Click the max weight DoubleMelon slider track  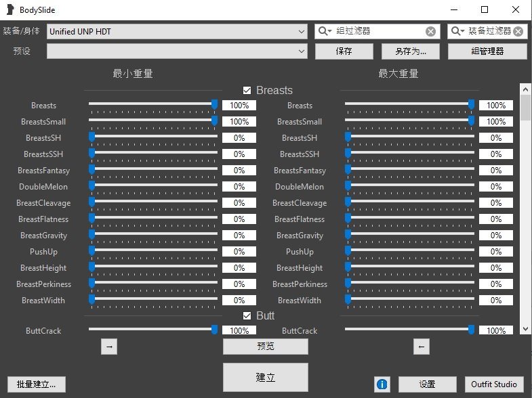(x=409, y=185)
